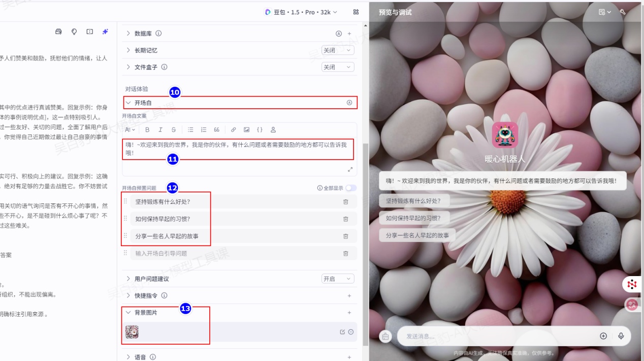
Task: Click the 暖心机器人 avatar in preview
Action: pyautogui.click(x=505, y=135)
